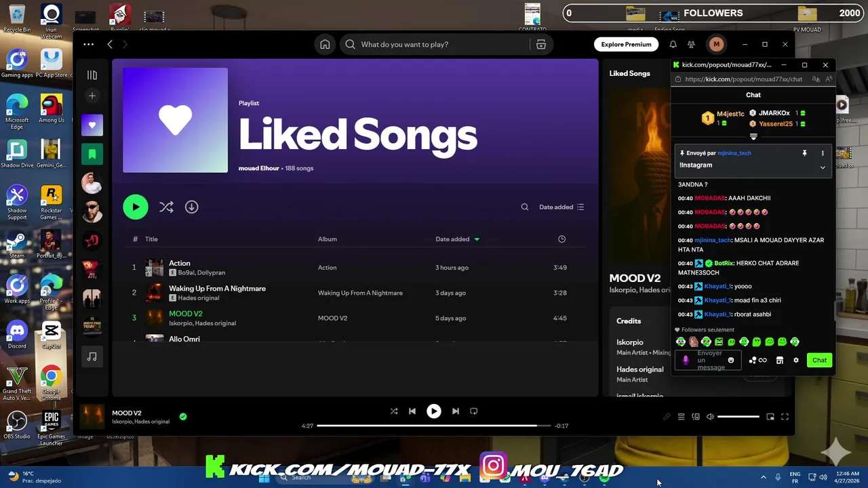Image resolution: width=868 pixels, height=488 pixels.
Task: Focus the What do you want to play search
Action: [435, 44]
